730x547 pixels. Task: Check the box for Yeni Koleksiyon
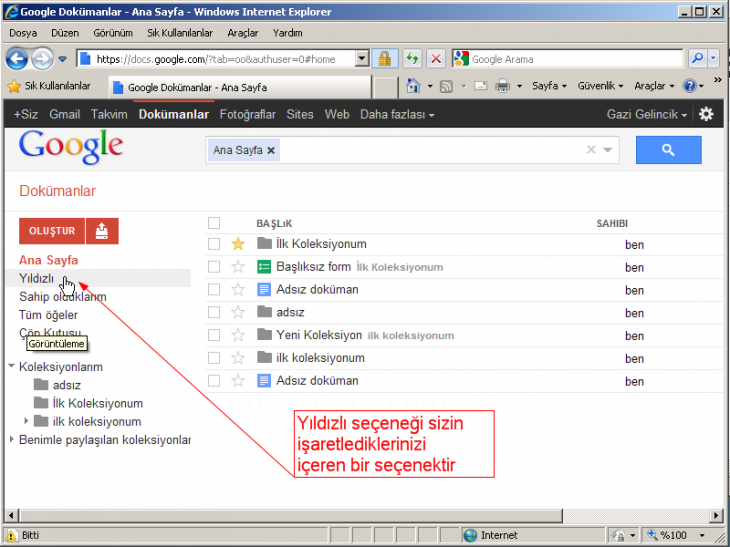213,335
